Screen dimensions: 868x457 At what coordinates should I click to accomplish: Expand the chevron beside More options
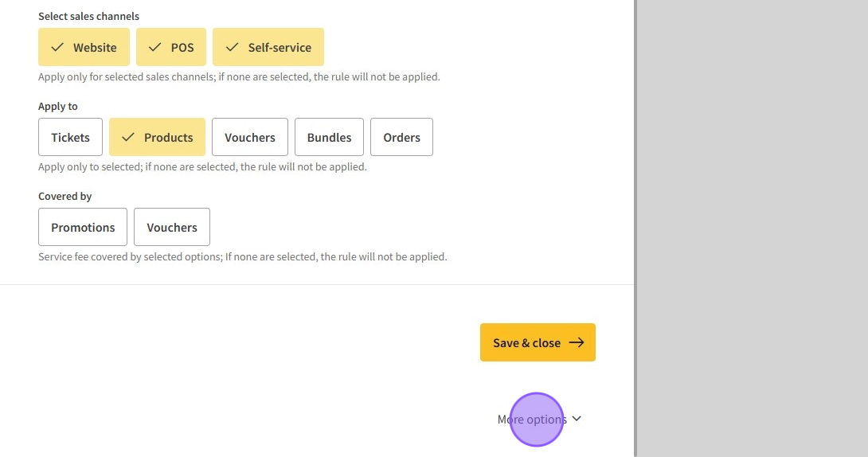(x=577, y=419)
